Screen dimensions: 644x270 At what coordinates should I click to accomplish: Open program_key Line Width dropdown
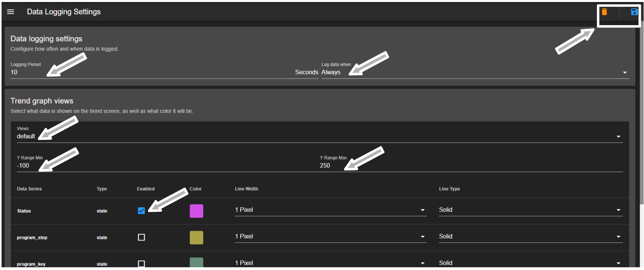tap(330, 263)
